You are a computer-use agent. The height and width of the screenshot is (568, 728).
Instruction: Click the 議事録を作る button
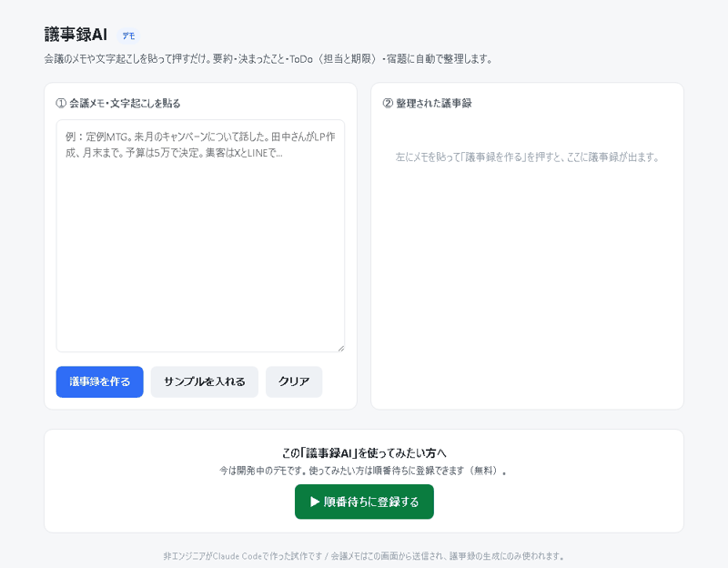tap(99, 381)
